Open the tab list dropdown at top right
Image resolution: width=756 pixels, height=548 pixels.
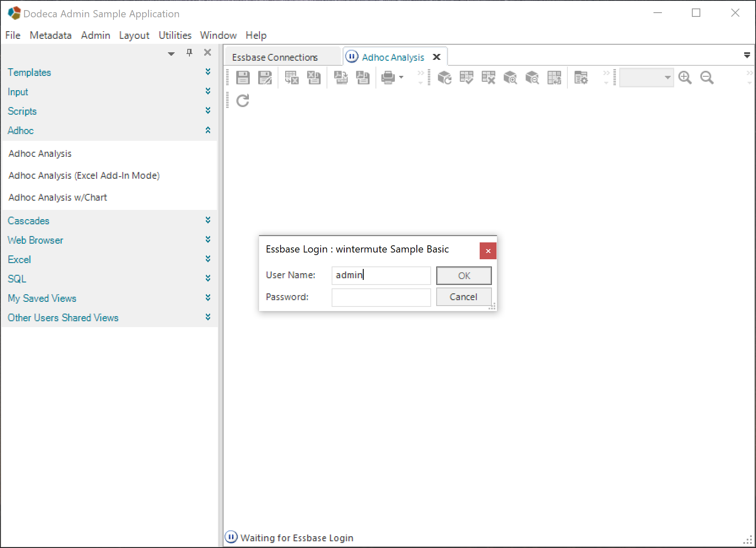747,55
